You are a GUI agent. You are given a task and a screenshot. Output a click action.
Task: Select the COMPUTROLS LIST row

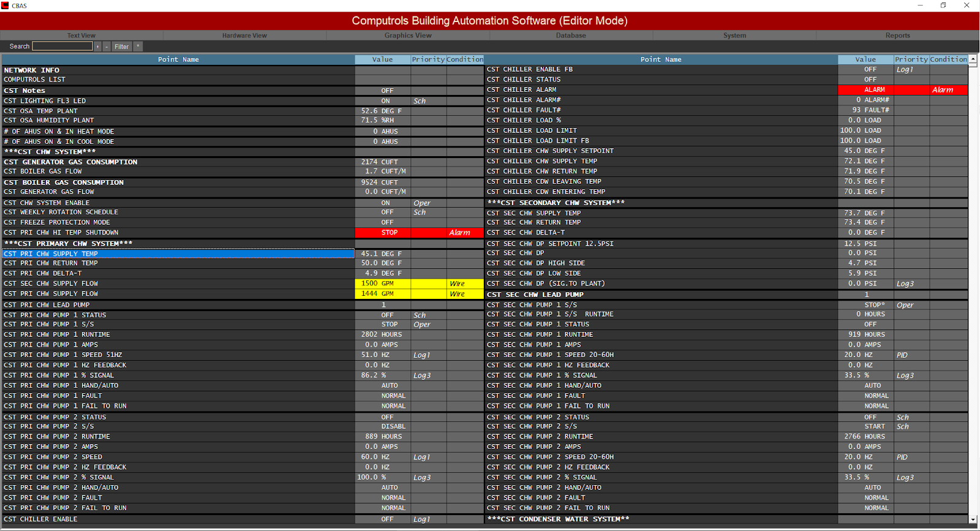click(x=178, y=80)
